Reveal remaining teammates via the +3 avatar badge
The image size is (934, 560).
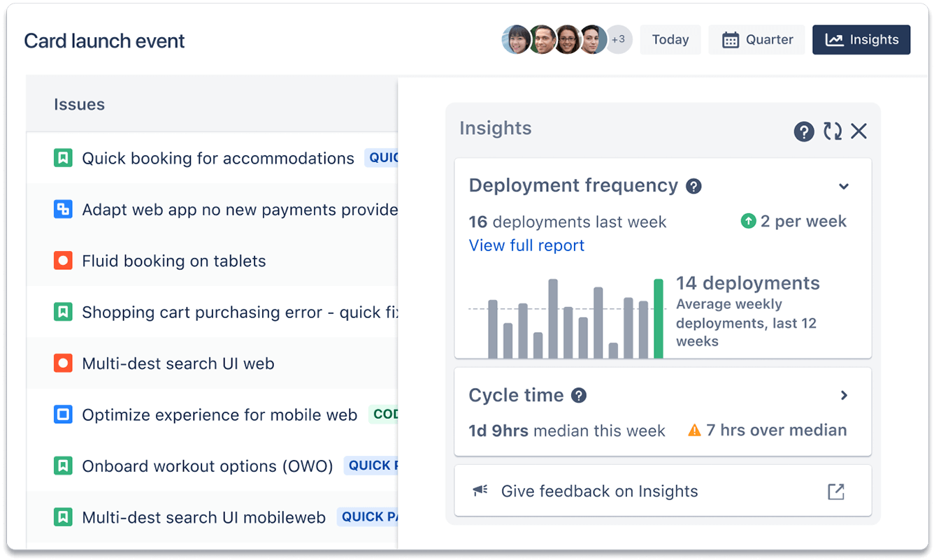pos(619,40)
